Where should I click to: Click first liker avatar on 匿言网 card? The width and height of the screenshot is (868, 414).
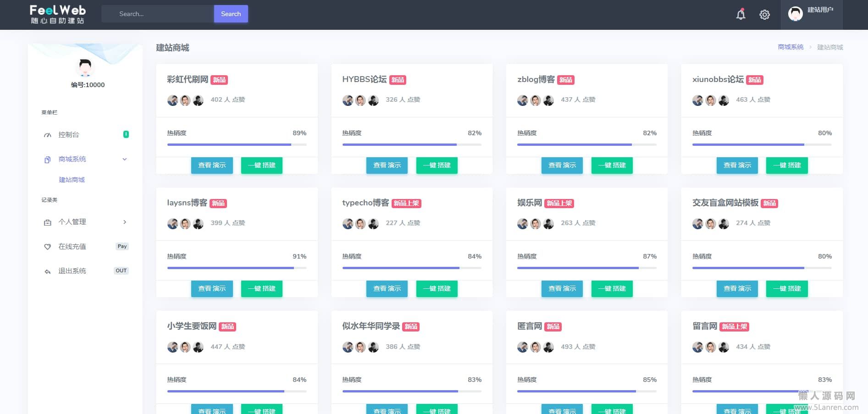point(523,347)
